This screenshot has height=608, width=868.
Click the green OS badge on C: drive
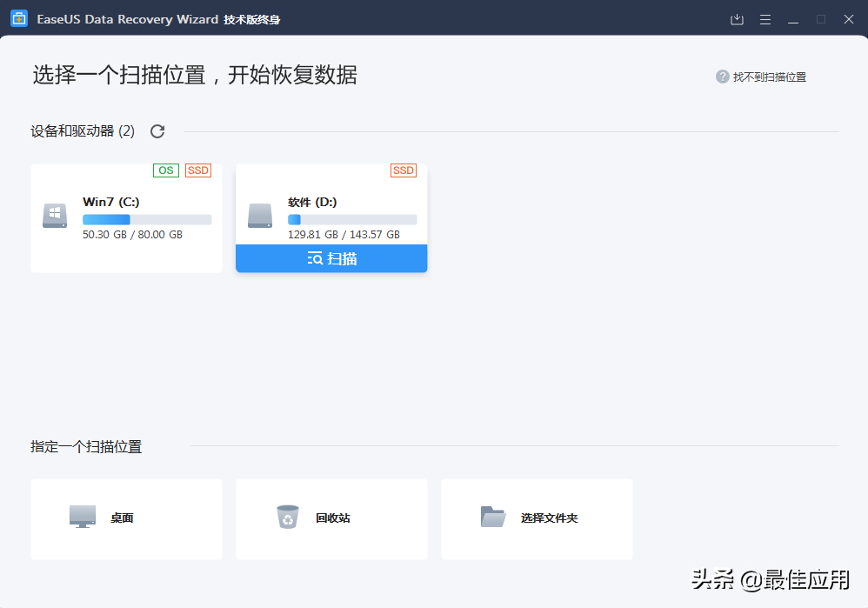[x=166, y=170]
